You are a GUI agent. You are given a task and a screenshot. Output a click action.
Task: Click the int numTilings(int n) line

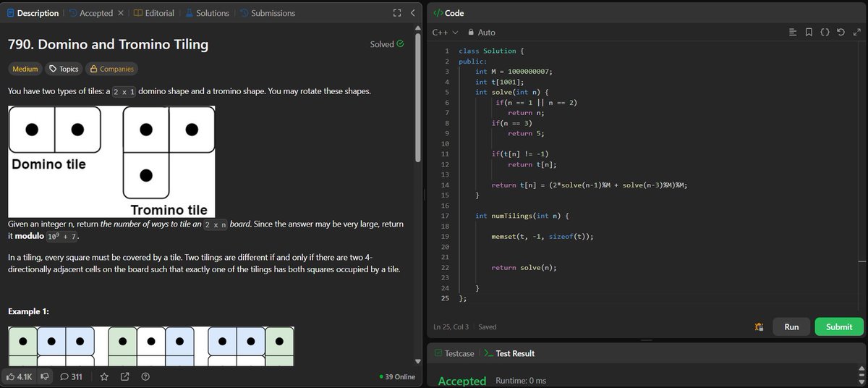[524, 216]
